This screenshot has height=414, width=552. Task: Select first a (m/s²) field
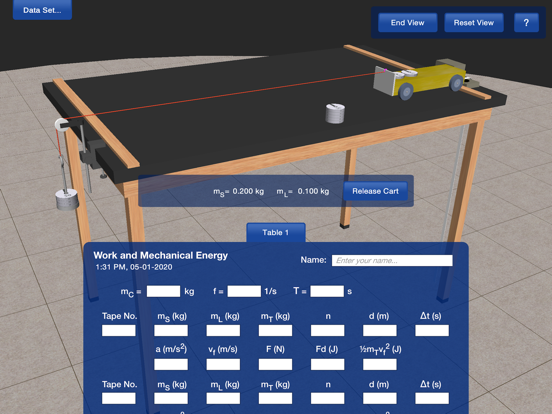click(x=171, y=364)
